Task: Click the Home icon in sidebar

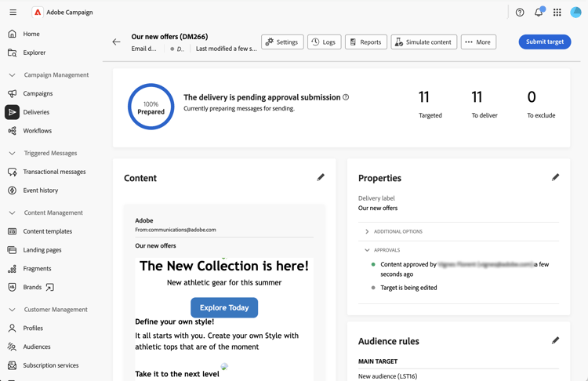Action: tap(12, 34)
